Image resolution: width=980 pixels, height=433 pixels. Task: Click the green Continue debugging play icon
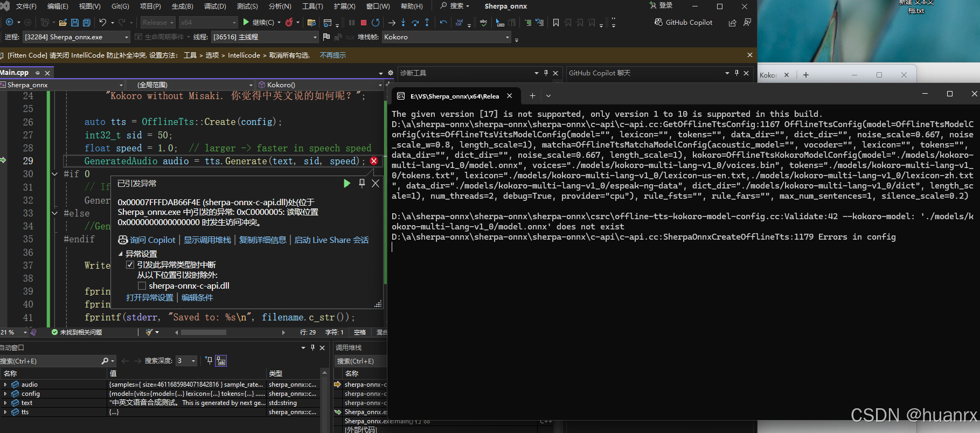click(x=246, y=22)
